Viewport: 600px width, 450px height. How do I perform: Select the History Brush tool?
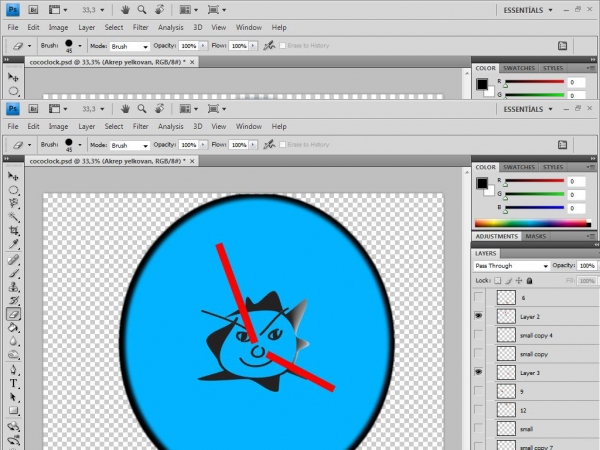(x=13, y=300)
